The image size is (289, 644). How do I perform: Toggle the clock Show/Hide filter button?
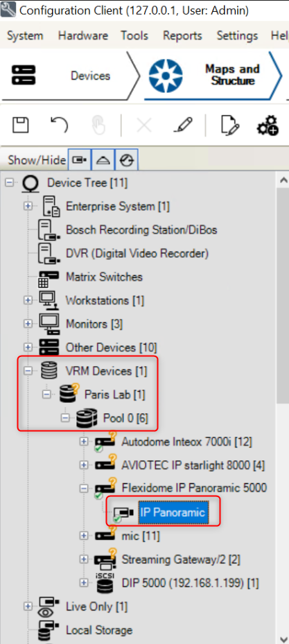126,159
